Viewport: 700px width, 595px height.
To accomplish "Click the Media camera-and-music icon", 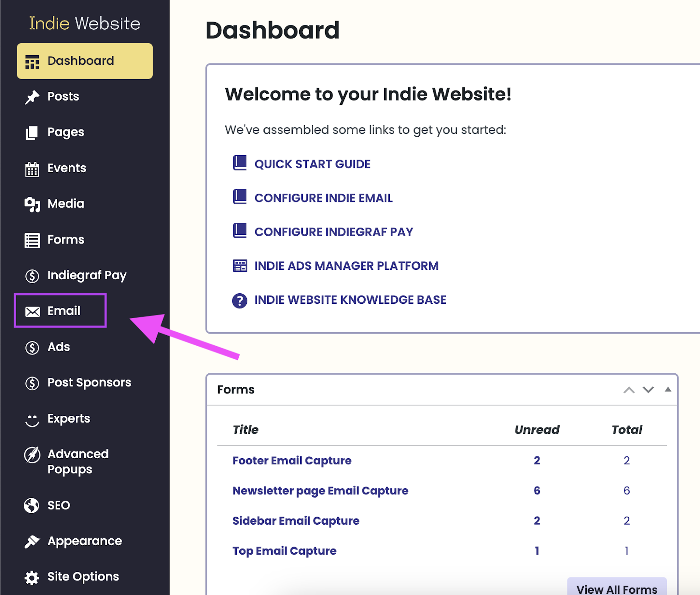I will click(x=32, y=204).
